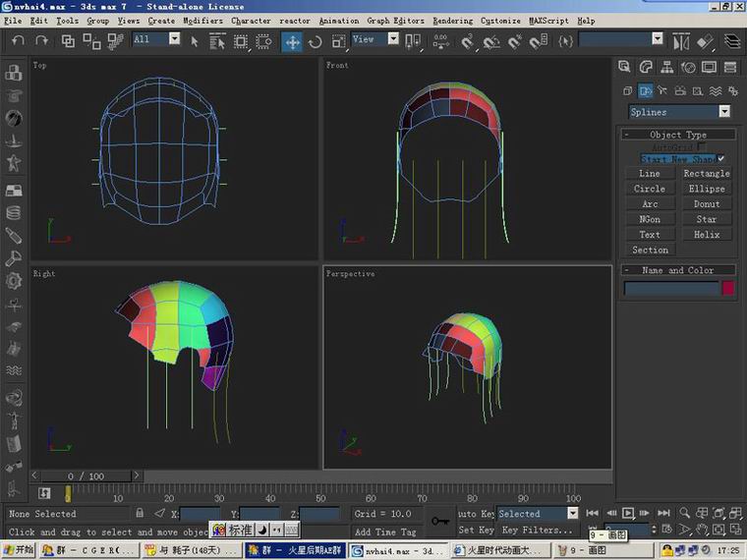Activate the Select Object arrow tool
Image resolution: width=747 pixels, height=560 pixels.
point(194,42)
